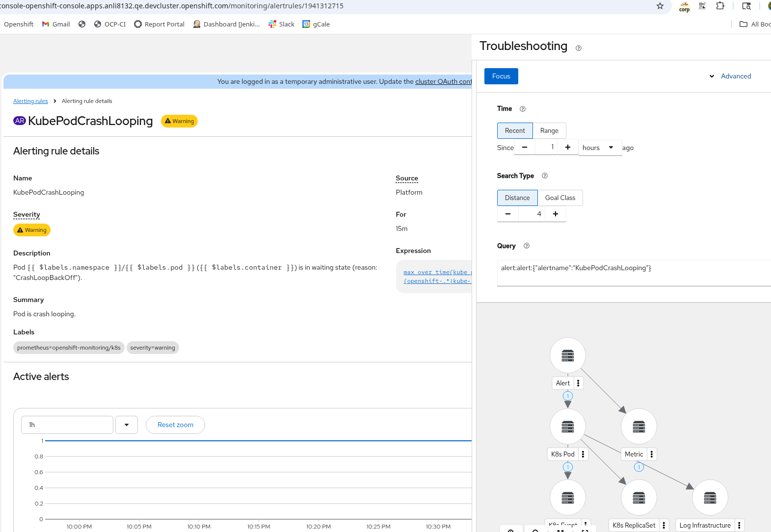Open the graph time span dropdown arrow
771x532 pixels.
(127, 425)
